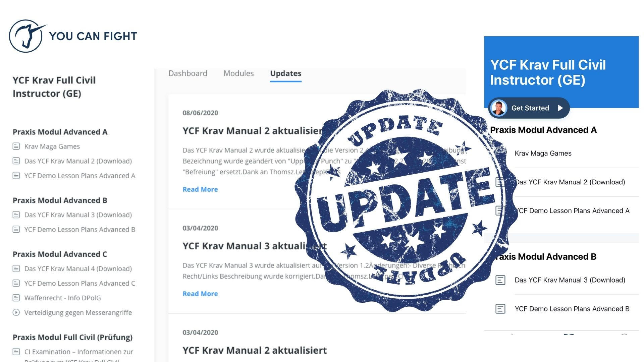Screen dimensions: 644x362
Task: Click Read More under Krav Manual 3 update
Action: pos(200,294)
